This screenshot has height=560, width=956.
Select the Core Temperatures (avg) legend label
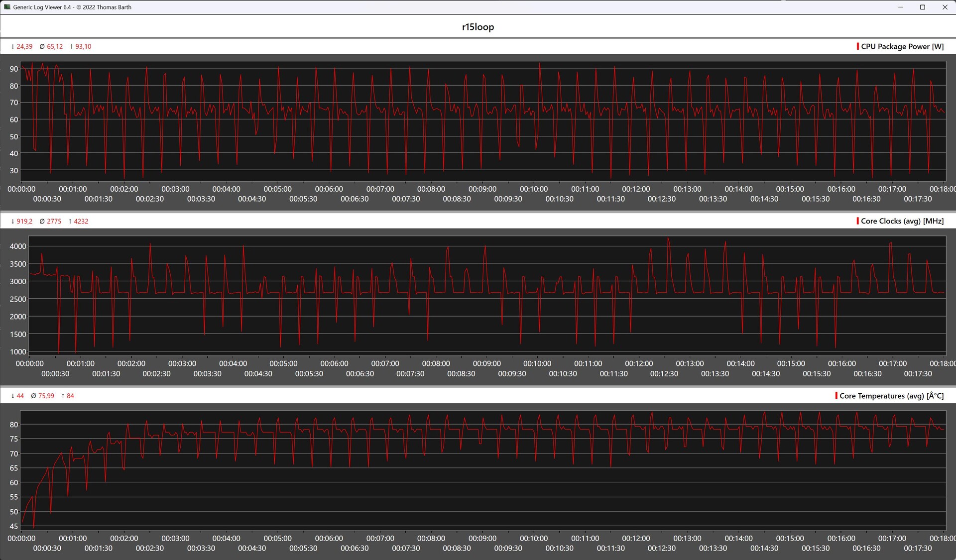[x=891, y=396]
